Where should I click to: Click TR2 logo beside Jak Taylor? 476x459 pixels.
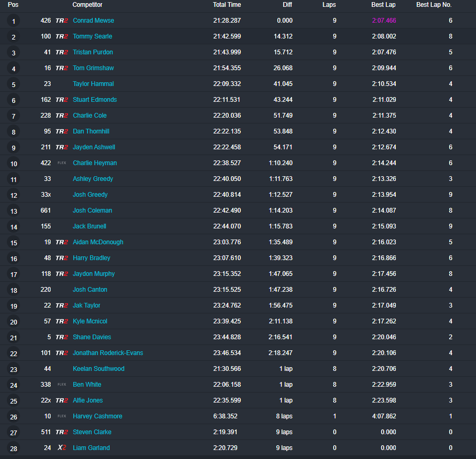click(x=62, y=305)
